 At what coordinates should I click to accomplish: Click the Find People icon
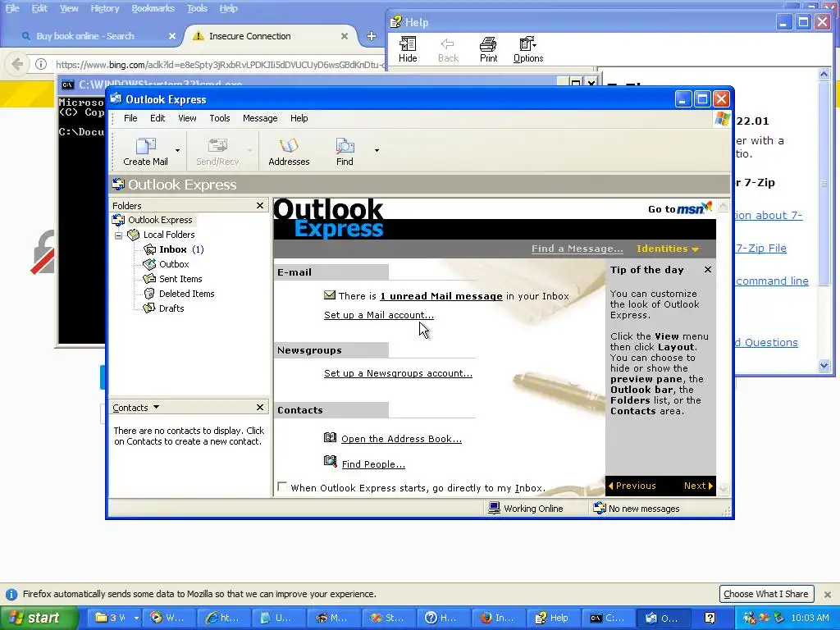(330, 461)
